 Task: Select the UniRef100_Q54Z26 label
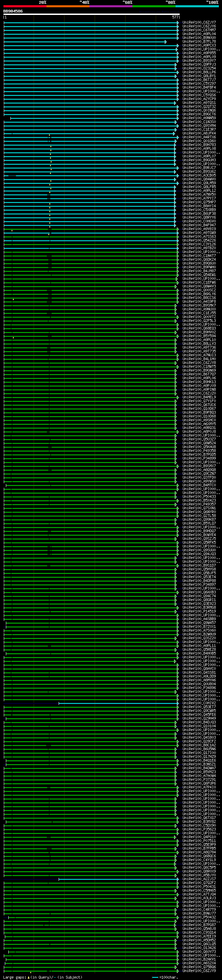199,241
